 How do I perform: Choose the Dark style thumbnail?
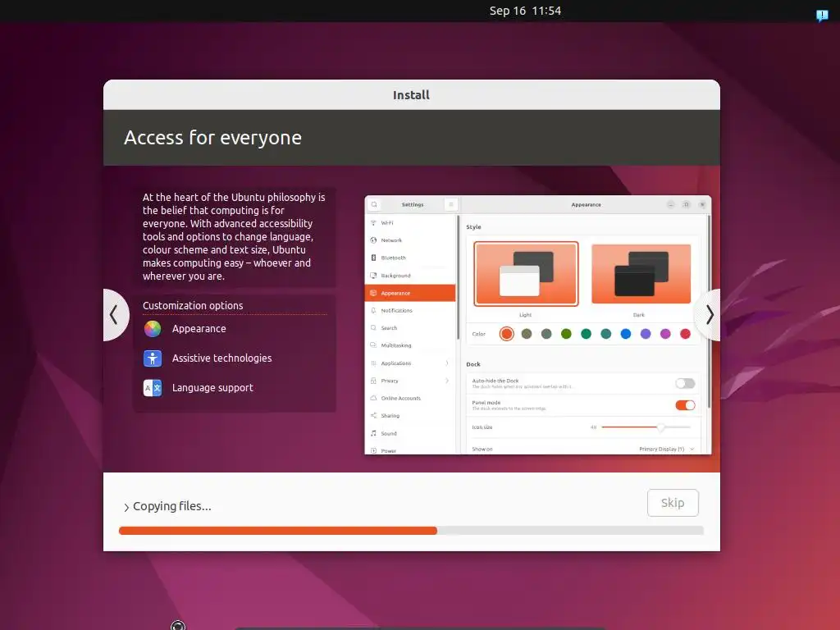[x=641, y=274]
